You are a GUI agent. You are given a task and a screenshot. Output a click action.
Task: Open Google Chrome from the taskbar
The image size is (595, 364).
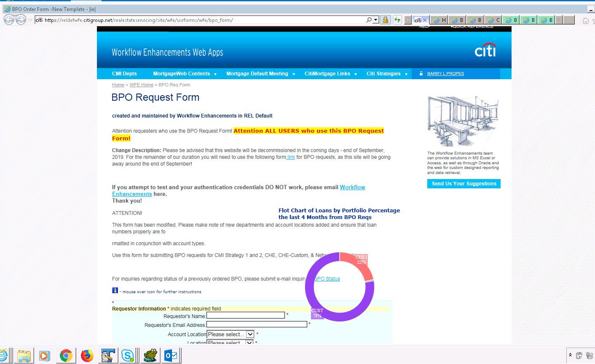coord(66,356)
